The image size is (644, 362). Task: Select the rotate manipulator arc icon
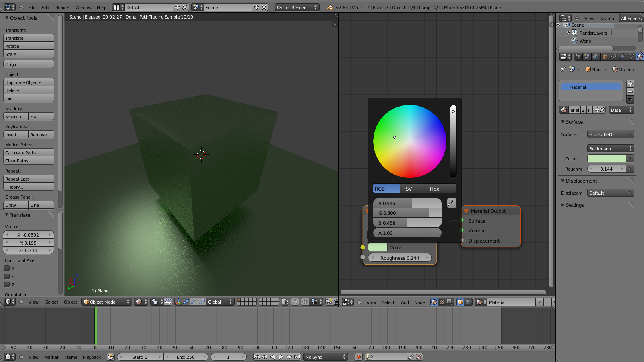(194, 302)
